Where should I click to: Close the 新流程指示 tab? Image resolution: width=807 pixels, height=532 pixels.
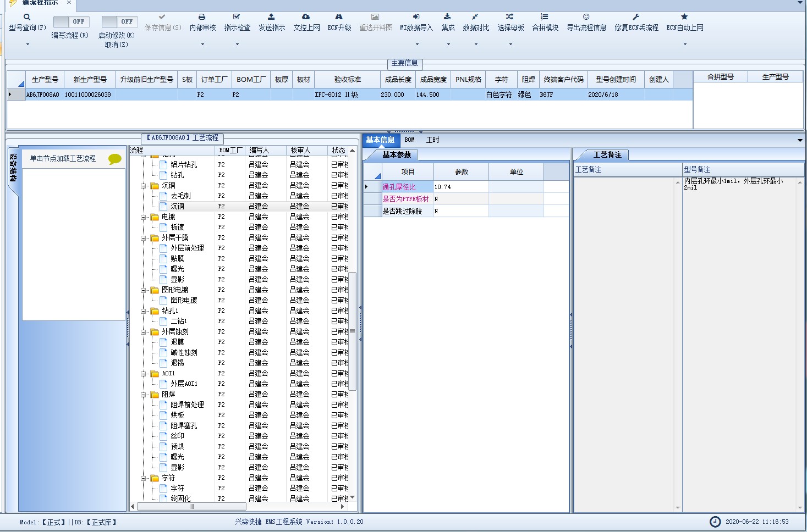(69, 3)
